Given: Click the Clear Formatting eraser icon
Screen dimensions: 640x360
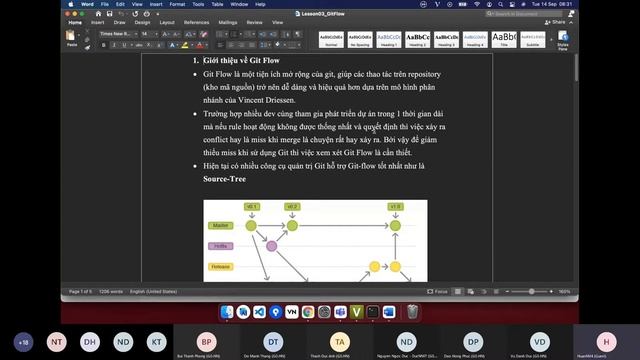Looking at the screenshot, I should [x=204, y=34].
